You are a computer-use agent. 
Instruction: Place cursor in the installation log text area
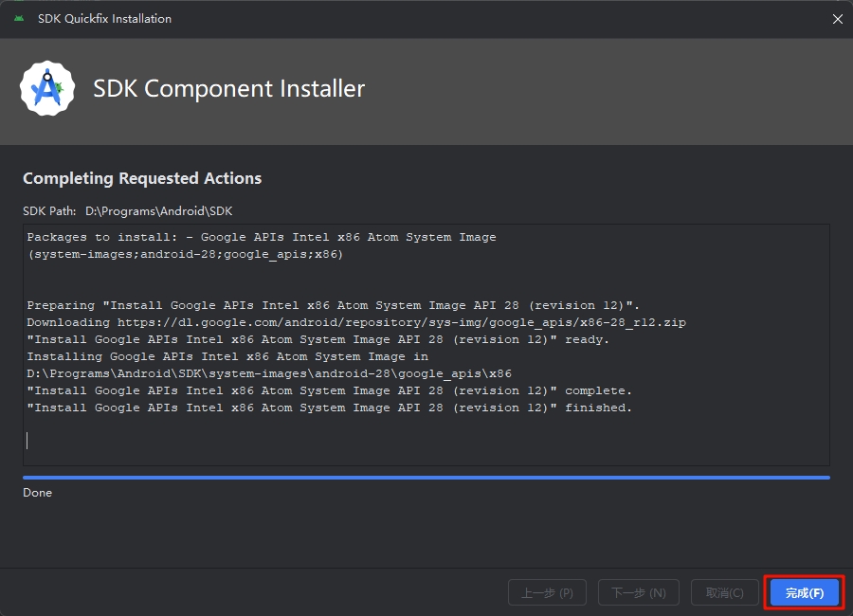pyautogui.click(x=426, y=345)
